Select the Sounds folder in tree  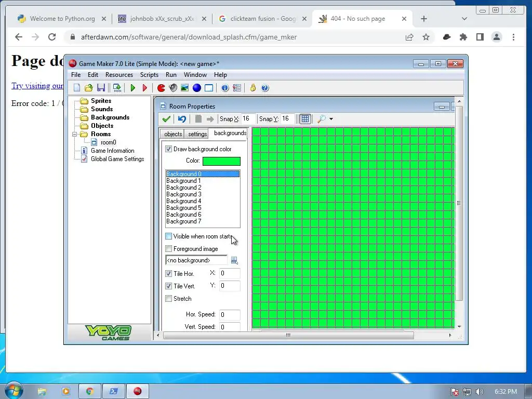102,109
